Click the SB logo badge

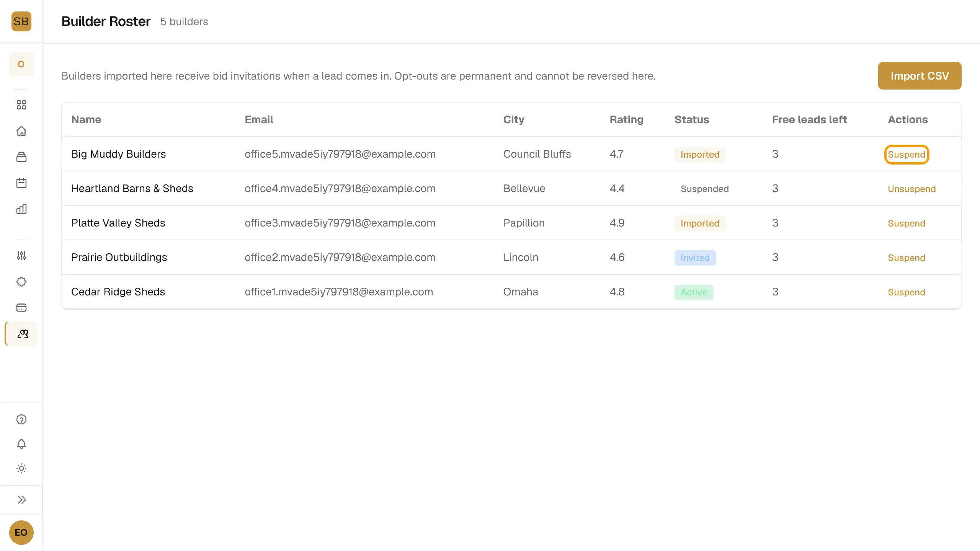pyautogui.click(x=21, y=21)
